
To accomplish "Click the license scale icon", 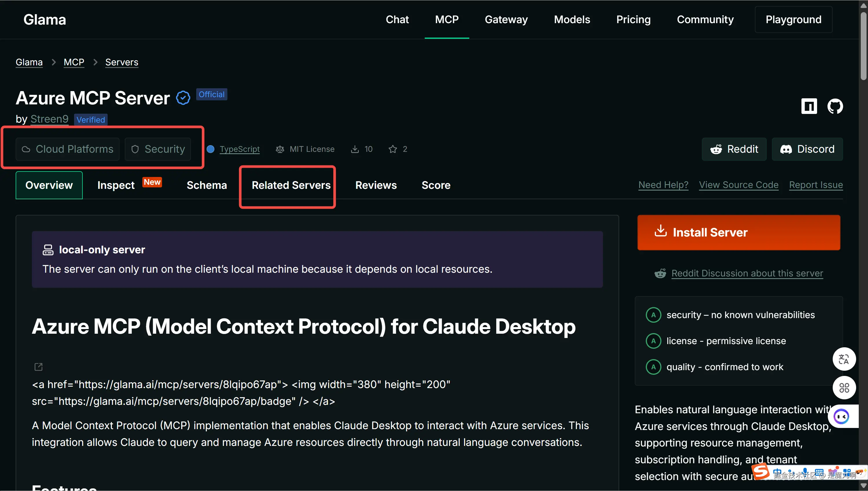I will pos(280,149).
